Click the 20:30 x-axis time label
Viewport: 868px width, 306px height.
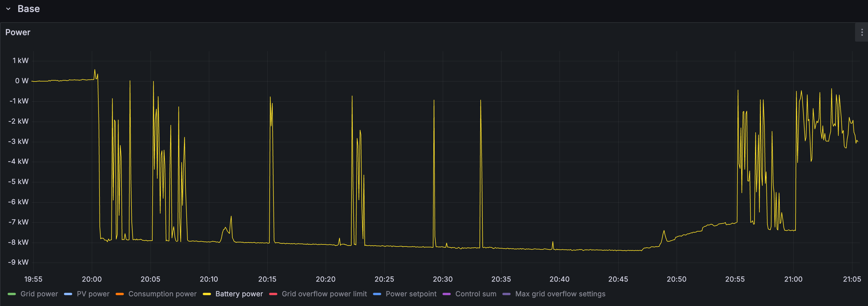[443, 279]
